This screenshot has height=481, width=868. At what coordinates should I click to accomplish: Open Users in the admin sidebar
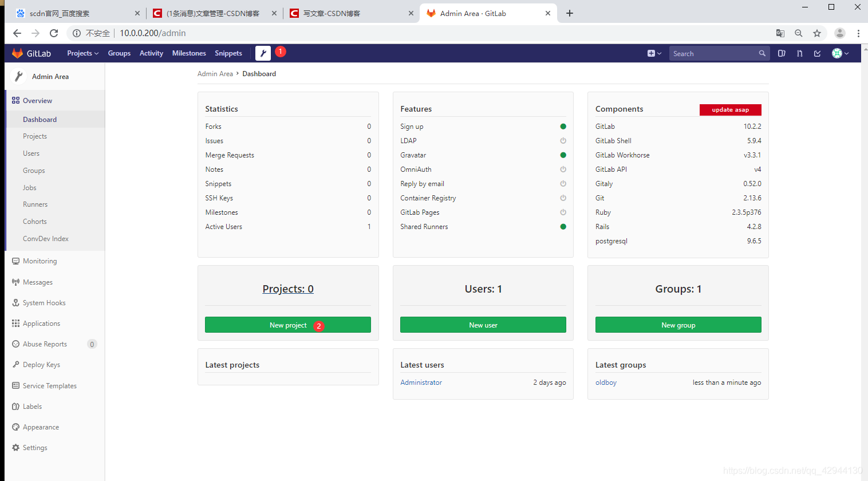(31, 153)
